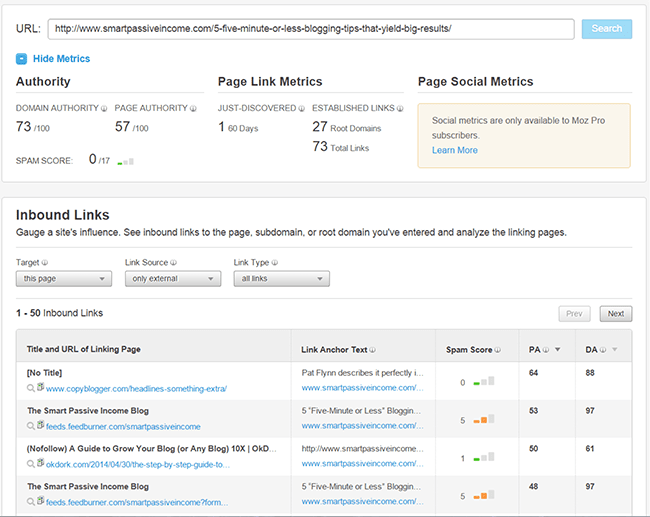Click the Hide Metrics link
The image size is (650, 517).
(61, 59)
